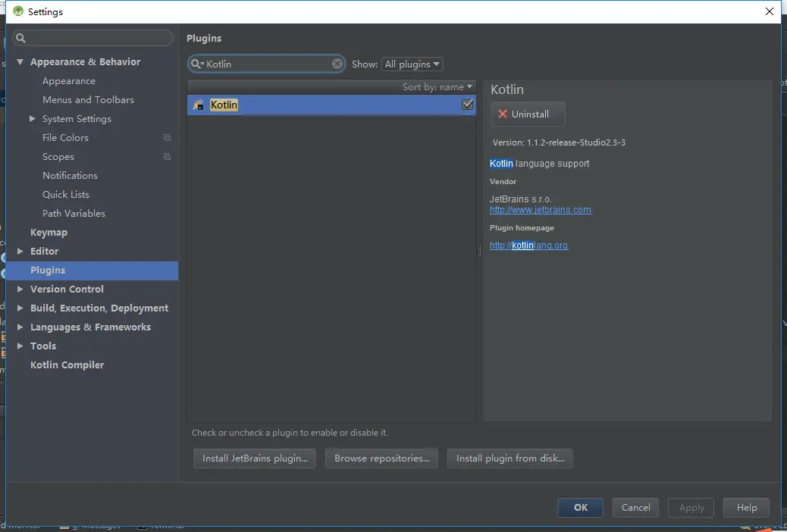The height and width of the screenshot is (532, 787).
Task: Open Kotlin Compiler settings
Action: click(67, 365)
